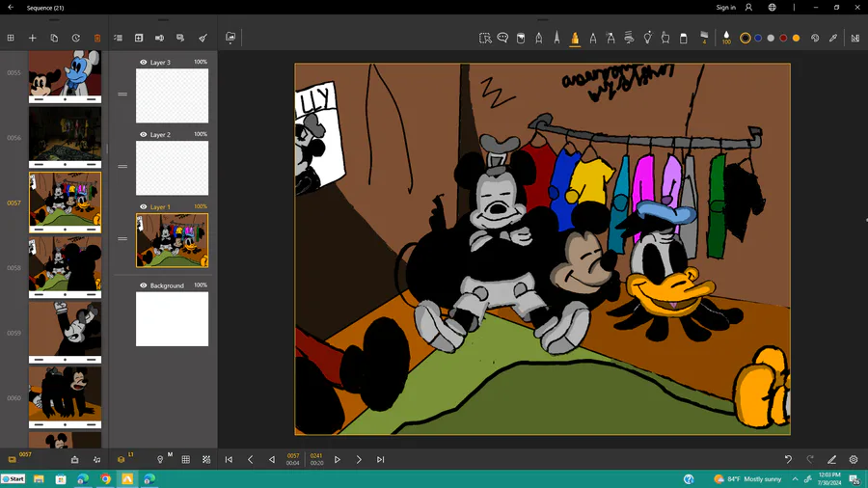
Task: Adjust opacity droplet value 100
Action: [x=726, y=39]
